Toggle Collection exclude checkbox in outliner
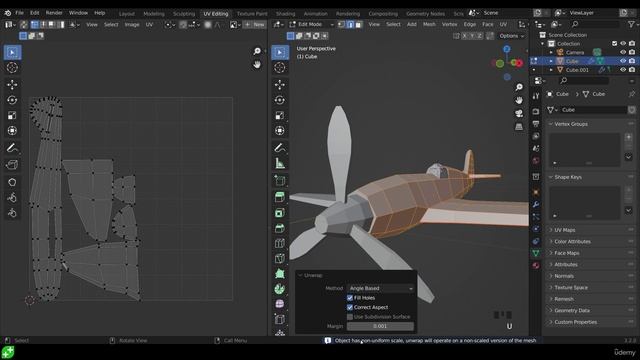 coord(614,43)
